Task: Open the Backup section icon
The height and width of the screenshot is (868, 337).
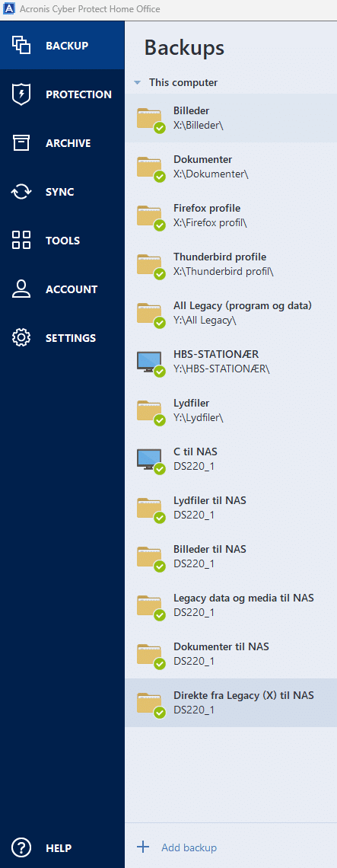Action: 21,46
